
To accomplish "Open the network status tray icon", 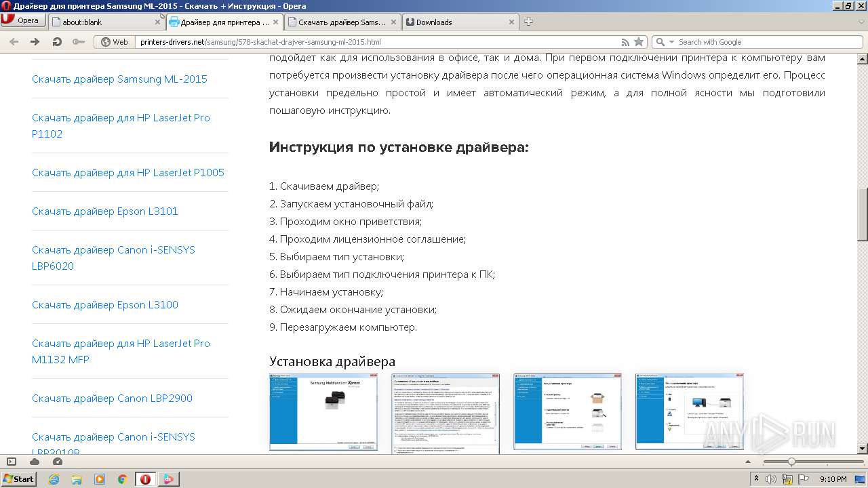I will (789, 479).
